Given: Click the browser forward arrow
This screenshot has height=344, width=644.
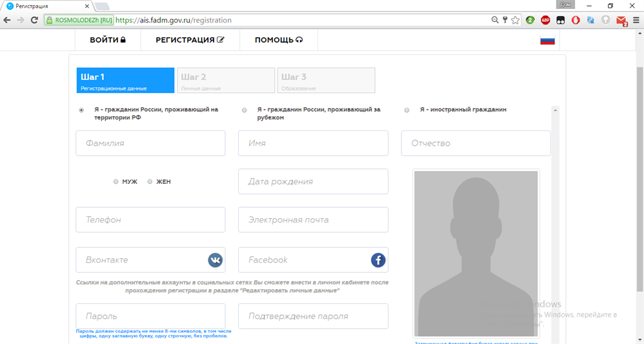Looking at the screenshot, I should tap(21, 20).
